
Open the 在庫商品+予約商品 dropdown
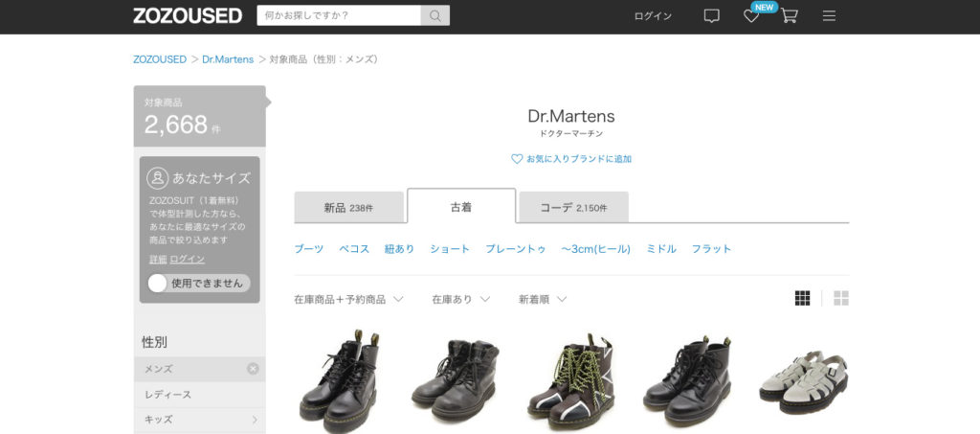click(x=348, y=300)
